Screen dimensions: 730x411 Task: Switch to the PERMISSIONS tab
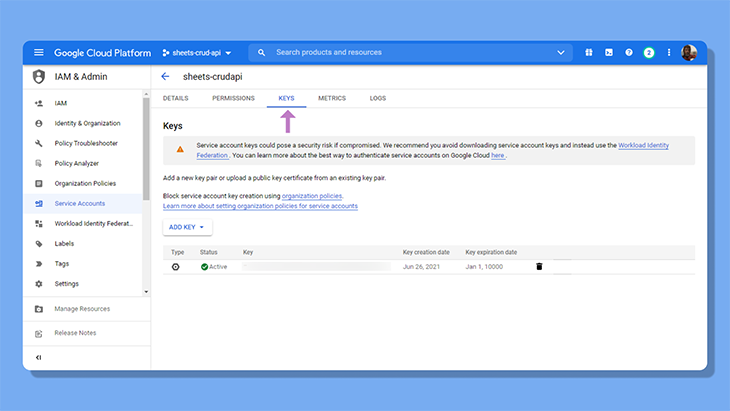coord(233,98)
